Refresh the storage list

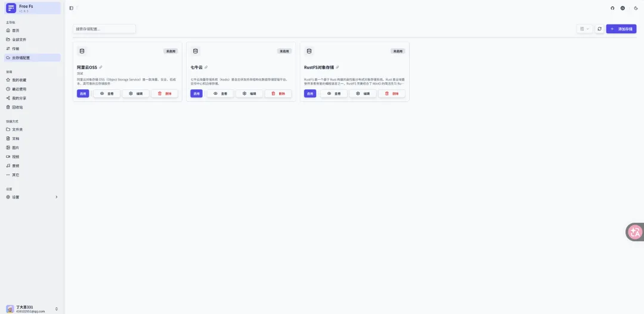pos(600,29)
